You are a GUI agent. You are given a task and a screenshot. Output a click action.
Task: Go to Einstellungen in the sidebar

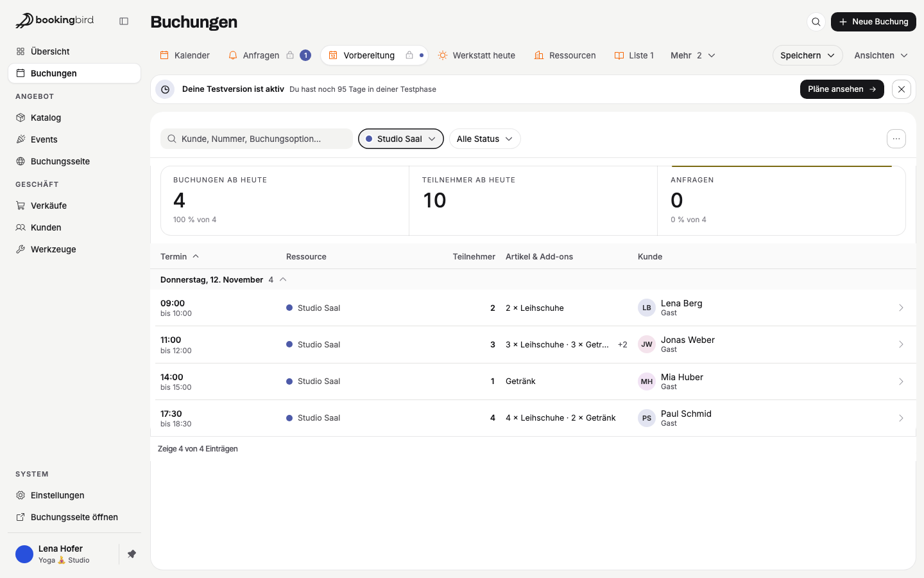(74, 495)
